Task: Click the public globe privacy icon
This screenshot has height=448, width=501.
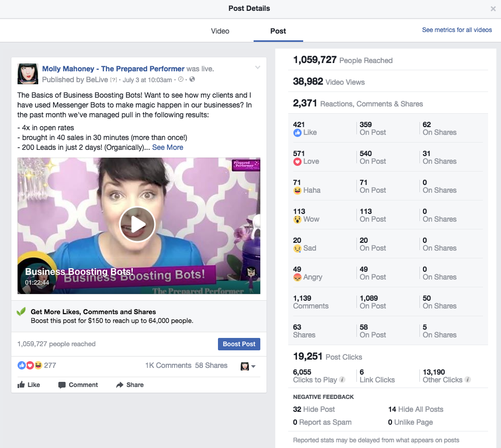Action: point(192,79)
